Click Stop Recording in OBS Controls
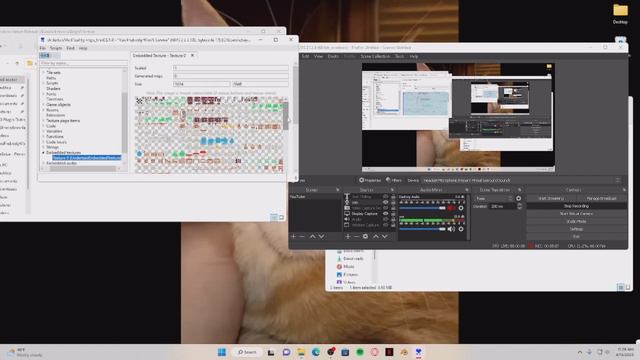Screen dimensions: 640x360 (x=576, y=206)
